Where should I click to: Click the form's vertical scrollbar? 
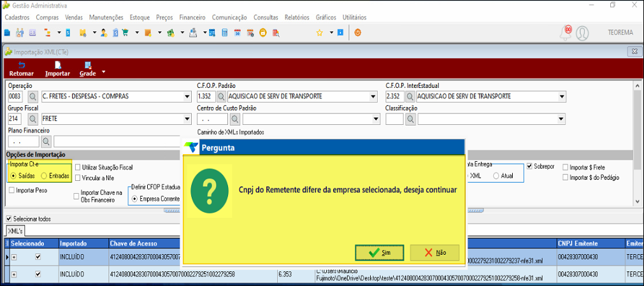tap(637, 143)
